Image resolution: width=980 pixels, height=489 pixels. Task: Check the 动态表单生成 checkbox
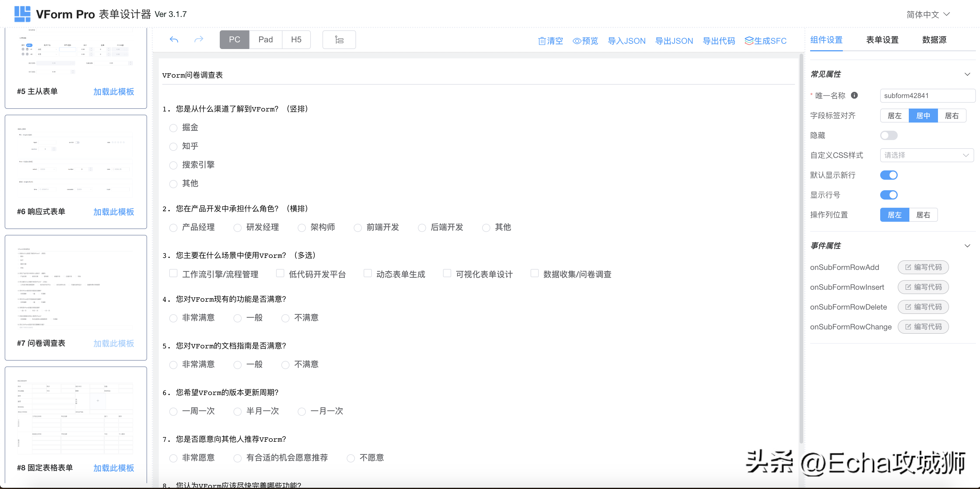click(367, 273)
